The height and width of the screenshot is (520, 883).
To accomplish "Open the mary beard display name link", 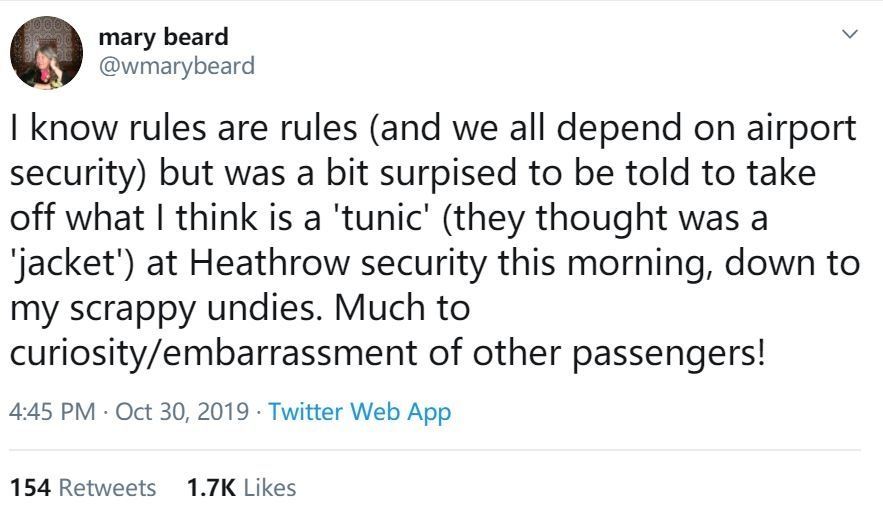I will click(164, 37).
